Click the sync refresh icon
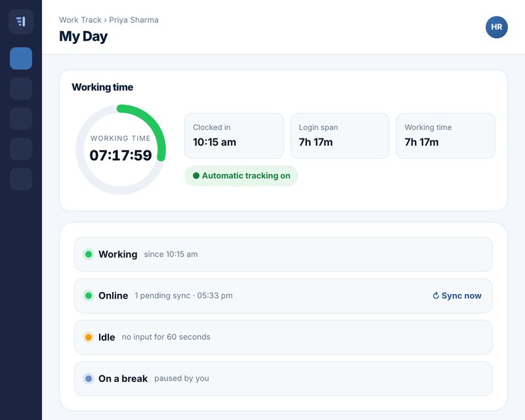Image resolution: width=525 pixels, height=420 pixels. [x=436, y=295]
